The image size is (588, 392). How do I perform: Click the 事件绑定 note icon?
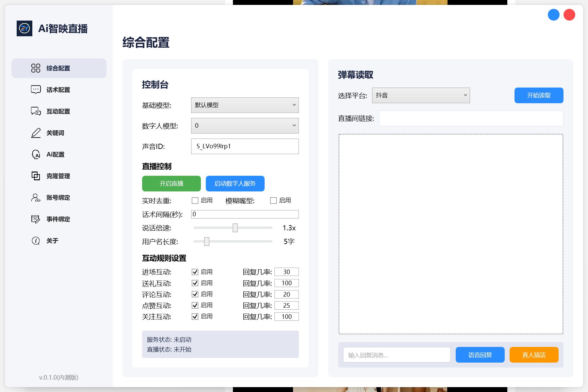click(36, 219)
